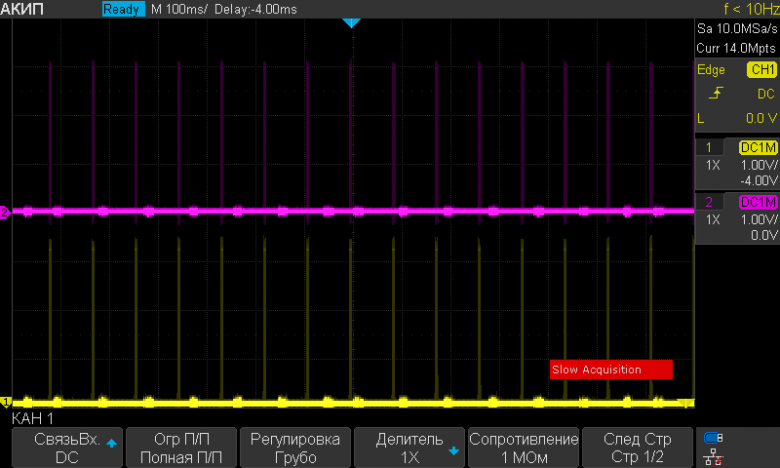Click channel 2 1X probe attenuation label
The image size is (780, 468).
(713, 219)
